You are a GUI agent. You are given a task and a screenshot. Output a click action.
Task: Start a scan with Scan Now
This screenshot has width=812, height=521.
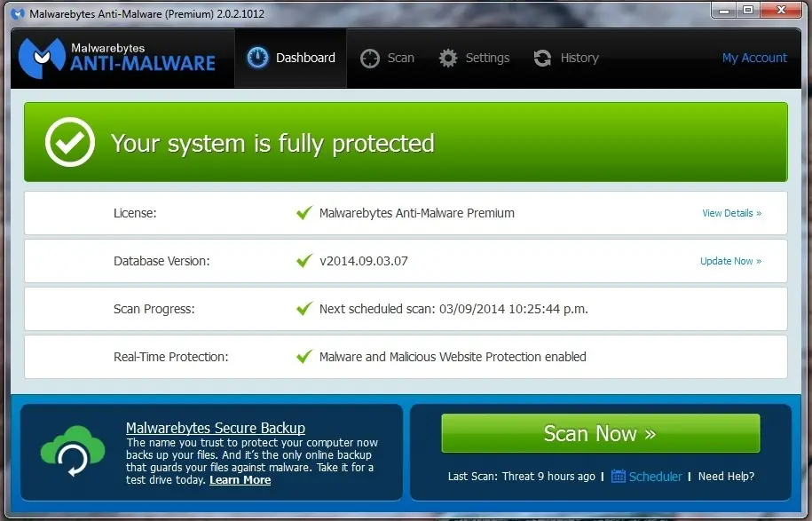(601, 433)
